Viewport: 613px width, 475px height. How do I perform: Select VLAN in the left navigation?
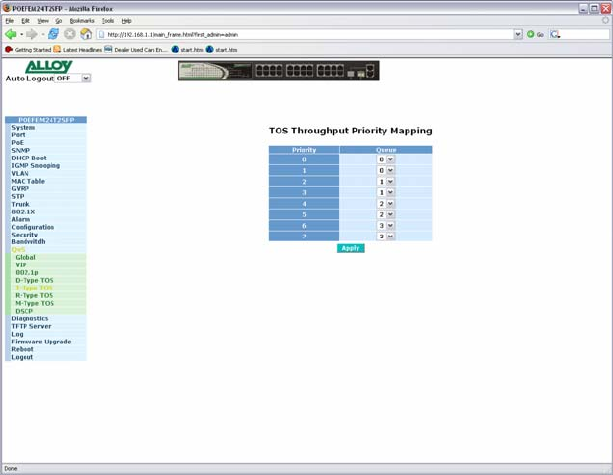click(x=20, y=174)
